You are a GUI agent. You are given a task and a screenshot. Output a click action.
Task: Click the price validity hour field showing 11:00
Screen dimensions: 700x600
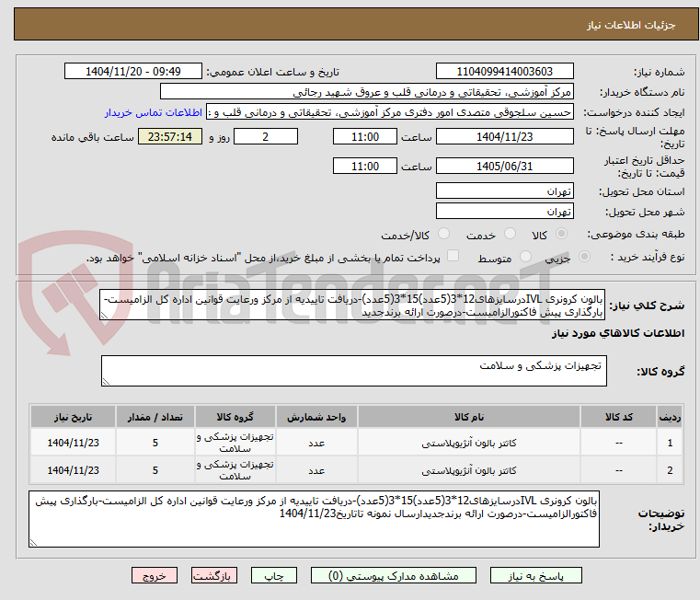(365, 167)
